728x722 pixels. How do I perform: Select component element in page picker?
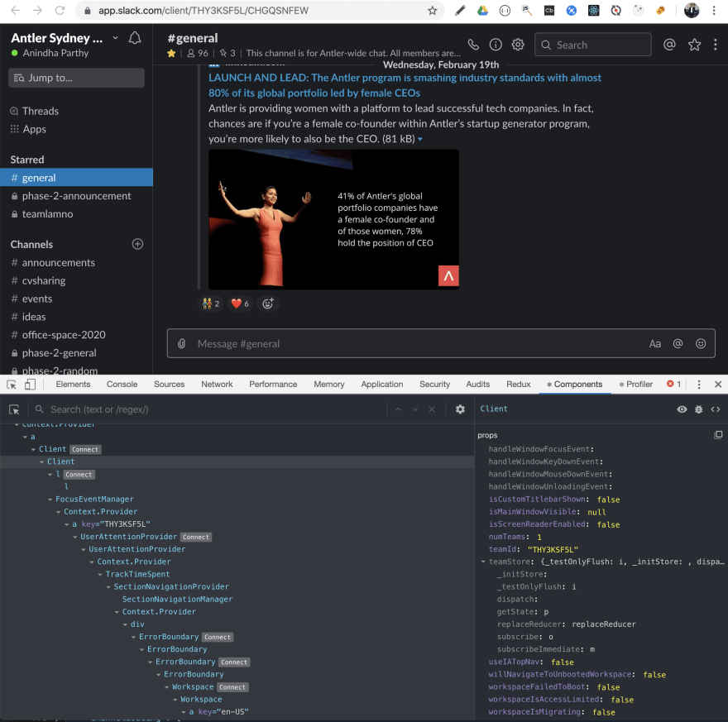pyautogui.click(x=14, y=409)
